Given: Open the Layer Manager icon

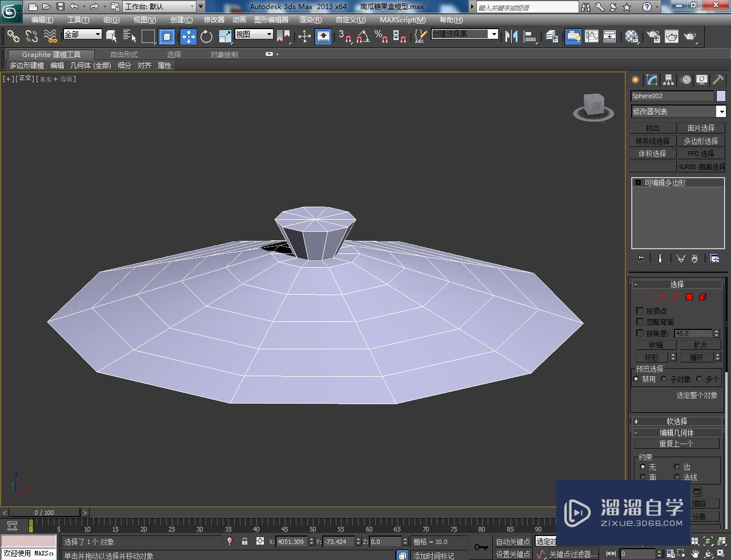Looking at the screenshot, I should point(552,37).
